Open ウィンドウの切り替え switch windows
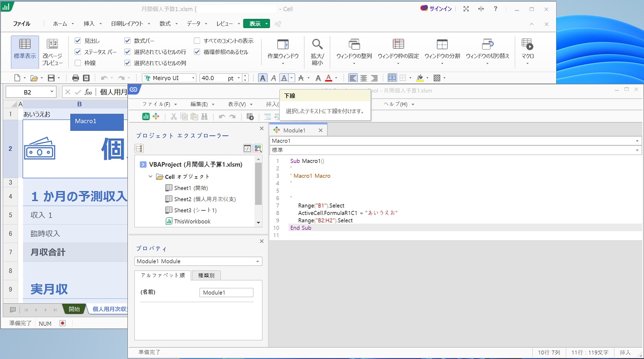 (x=488, y=52)
